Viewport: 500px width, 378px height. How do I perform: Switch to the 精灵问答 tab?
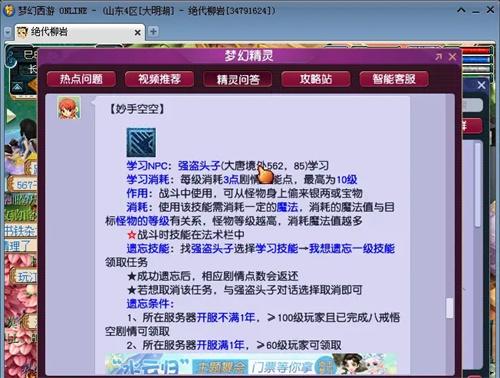[238, 79]
